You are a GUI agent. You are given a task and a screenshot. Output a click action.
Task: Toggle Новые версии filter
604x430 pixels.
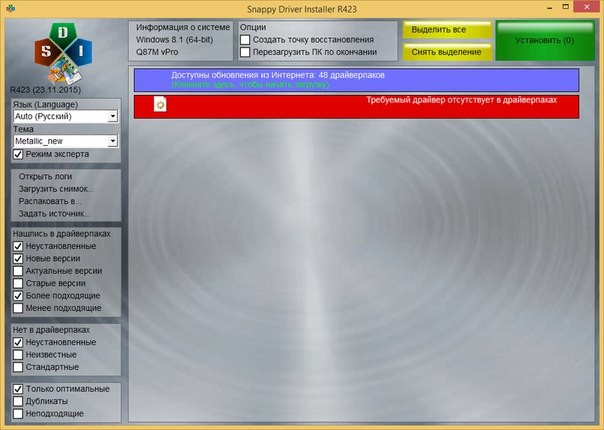18,259
